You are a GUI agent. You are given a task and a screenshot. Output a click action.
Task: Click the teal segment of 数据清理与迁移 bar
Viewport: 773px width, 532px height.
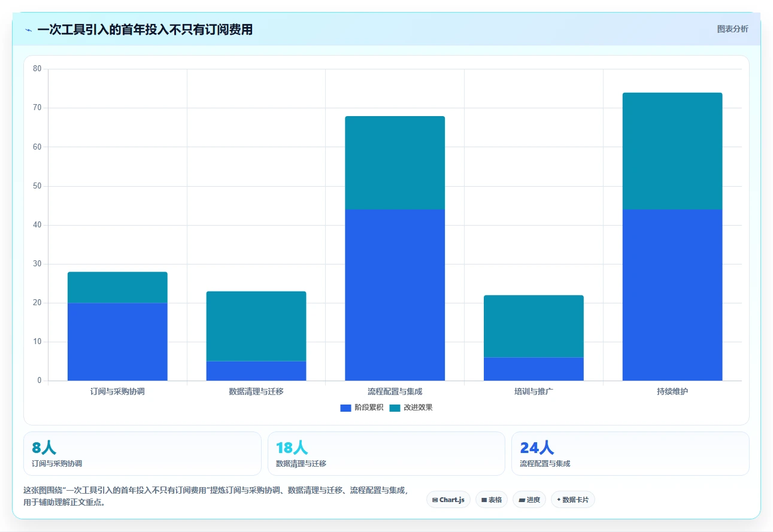pyautogui.click(x=256, y=326)
